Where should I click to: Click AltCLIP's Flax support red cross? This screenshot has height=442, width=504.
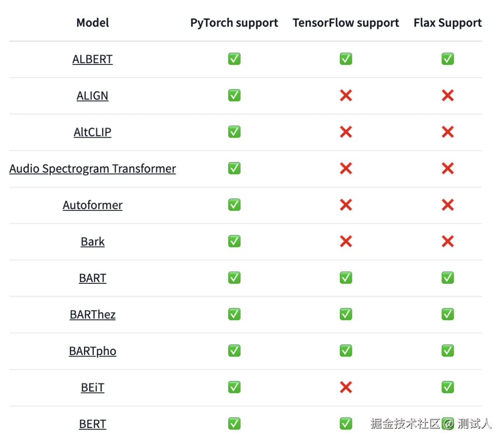(x=448, y=132)
